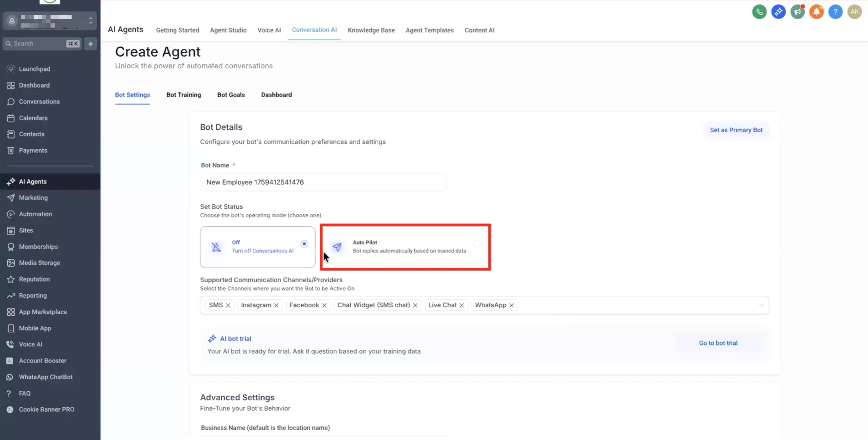
Task: Click the megaphone announcements icon
Action: click(797, 12)
